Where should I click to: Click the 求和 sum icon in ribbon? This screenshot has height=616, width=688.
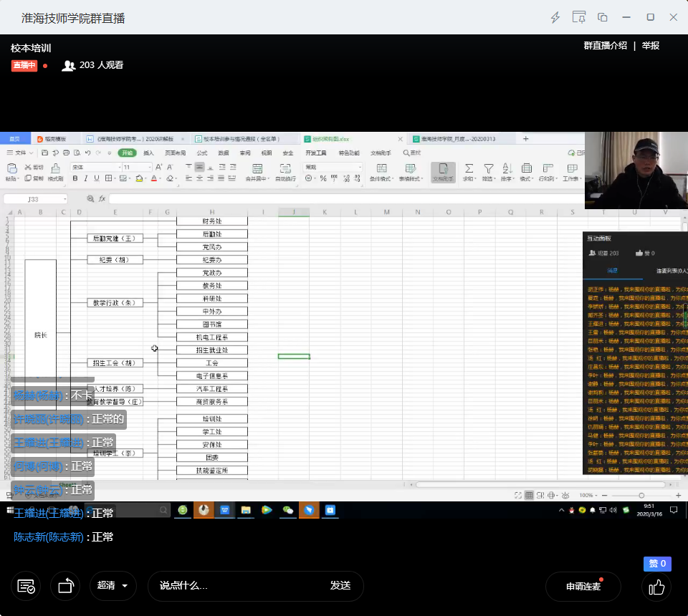pyautogui.click(x=469, y=172)
